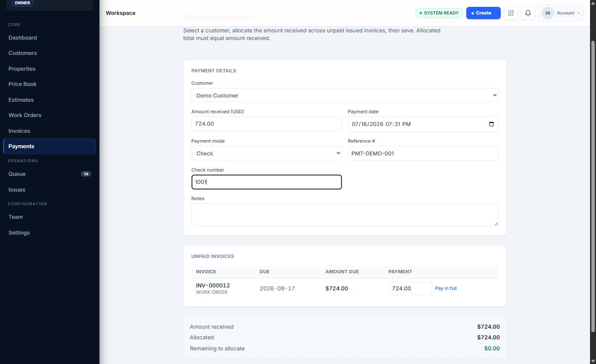Screen dimensions: 596x364
Task: Click the AMOUNT DUE column header
Action: pyautogui.click(x=342, y=272)
